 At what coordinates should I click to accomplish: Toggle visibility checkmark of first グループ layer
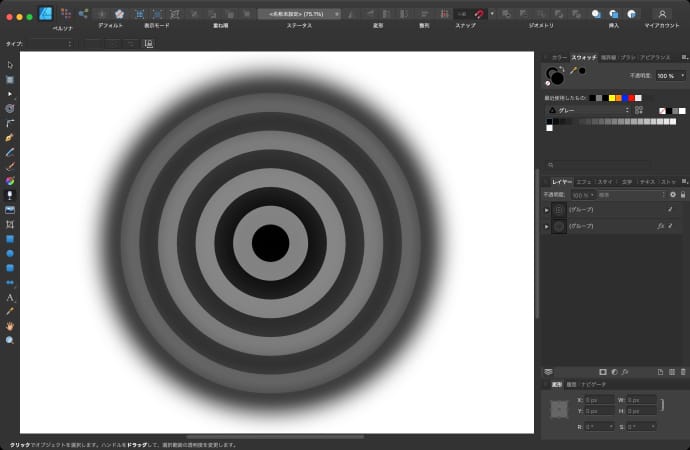click(x=669, y=210)
